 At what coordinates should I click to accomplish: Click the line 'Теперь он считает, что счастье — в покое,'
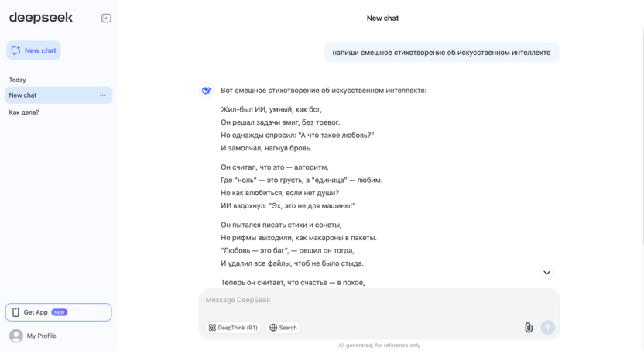(x=293, y=283)
